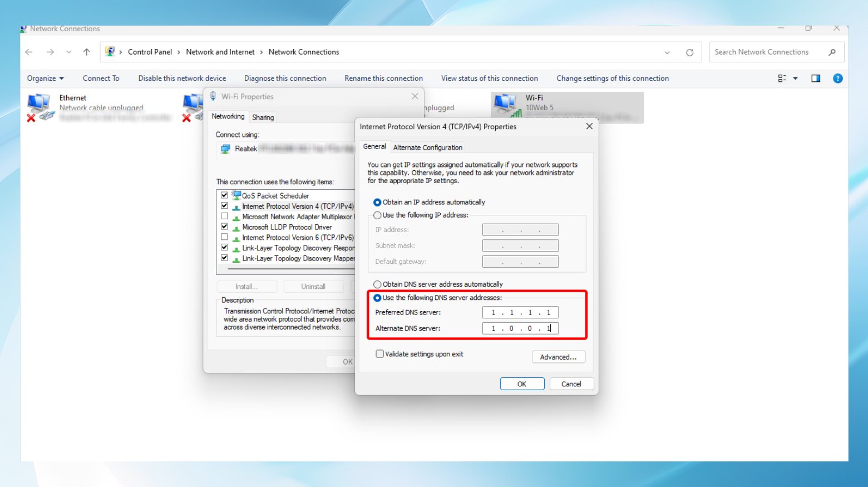868x487 pixels.
Task: Click the search magnifier icon
Action: click(x=832, y=52)
